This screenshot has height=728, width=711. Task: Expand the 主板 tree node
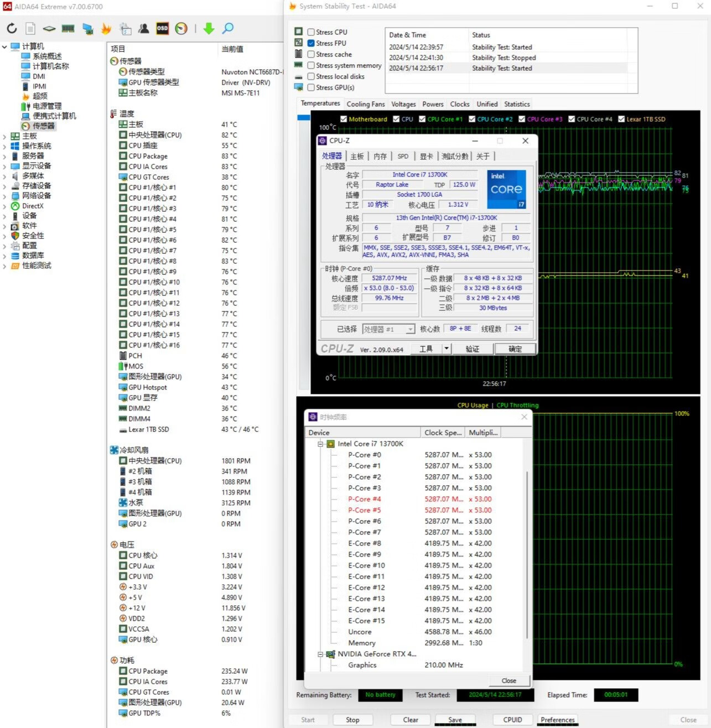pyautogui.click(x=5, y=136)
